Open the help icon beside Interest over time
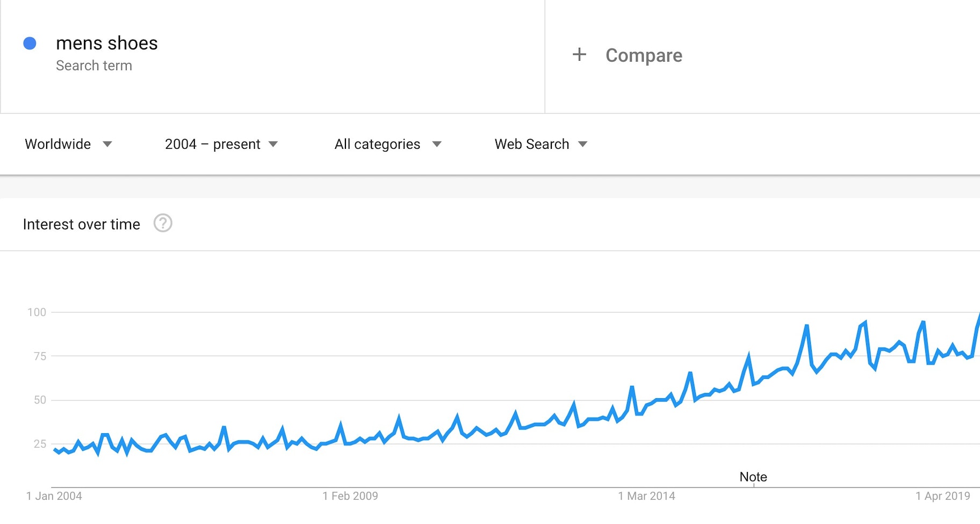980x524 pixels. (x=163, y=223)
